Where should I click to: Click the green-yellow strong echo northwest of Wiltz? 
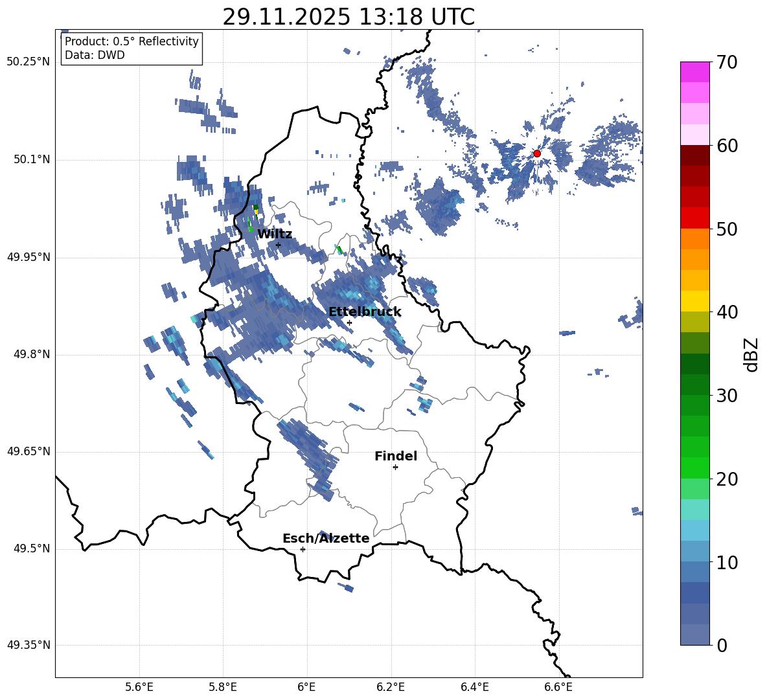(255, 210)
